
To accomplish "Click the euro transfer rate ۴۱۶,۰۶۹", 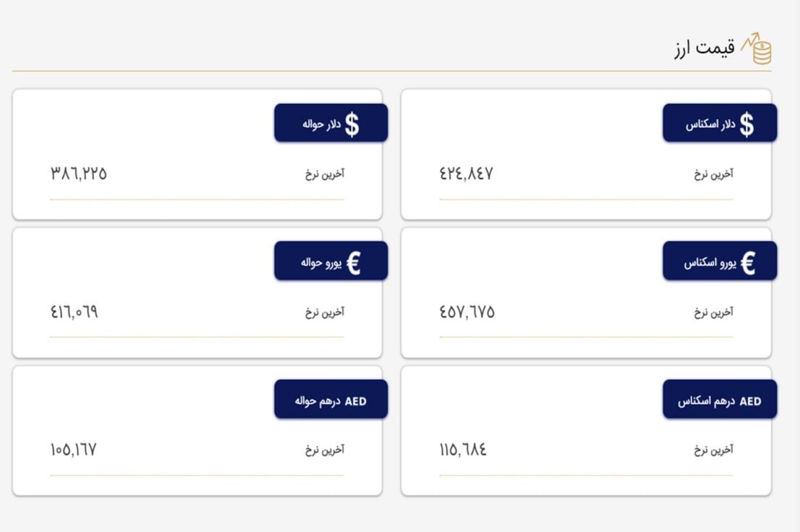I will (x=74, y=312).
